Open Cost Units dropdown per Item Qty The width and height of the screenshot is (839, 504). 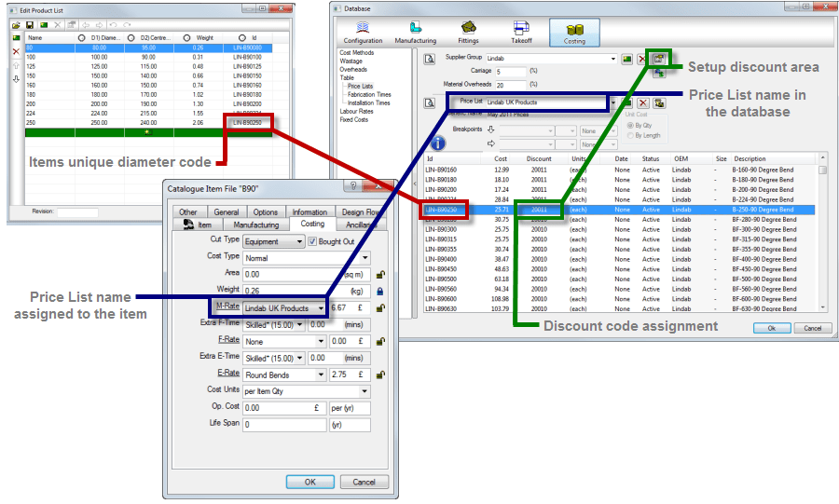[x=307, y=392]
